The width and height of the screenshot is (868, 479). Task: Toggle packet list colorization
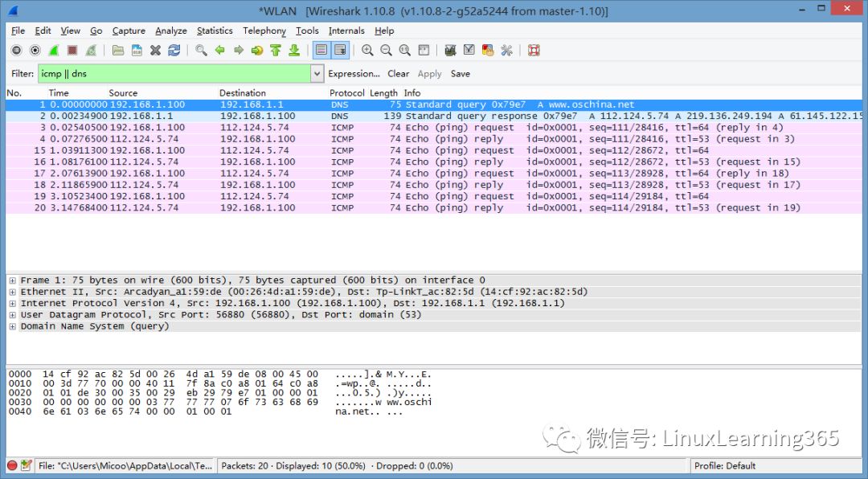click(321, 51)
